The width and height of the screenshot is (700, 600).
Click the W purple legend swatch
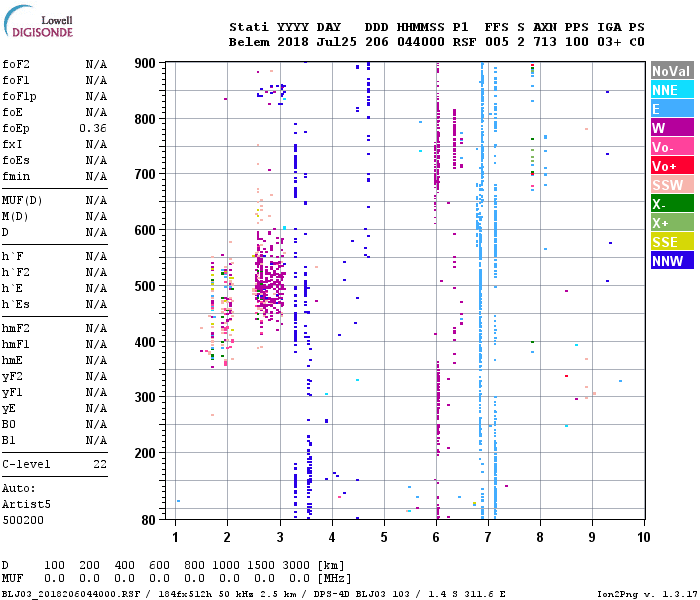click(672, 128)
